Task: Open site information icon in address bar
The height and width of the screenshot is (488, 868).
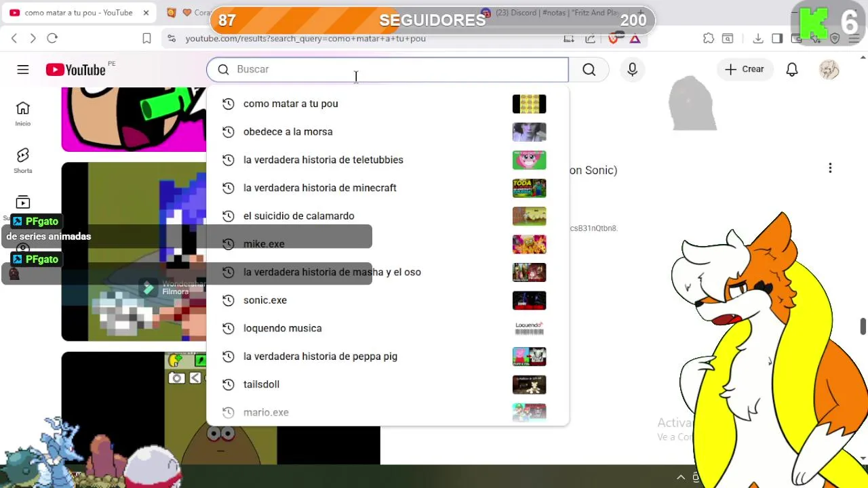Action: tap(172, 38)
